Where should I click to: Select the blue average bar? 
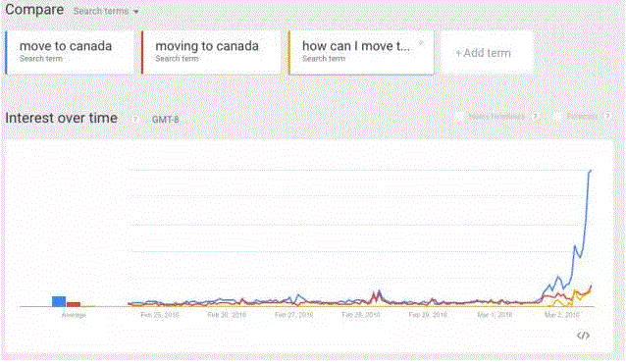59,301
